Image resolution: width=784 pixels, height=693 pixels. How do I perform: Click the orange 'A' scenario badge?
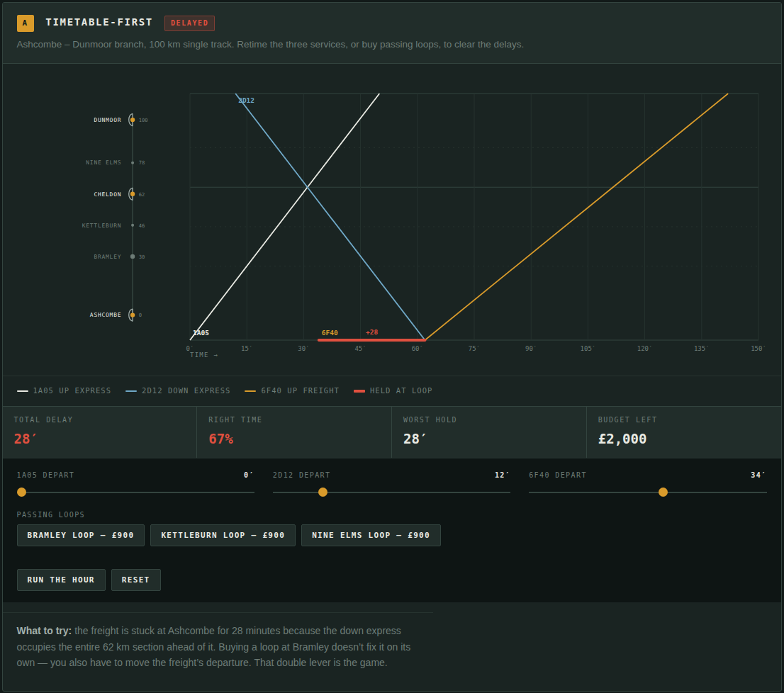click(25, 23)
